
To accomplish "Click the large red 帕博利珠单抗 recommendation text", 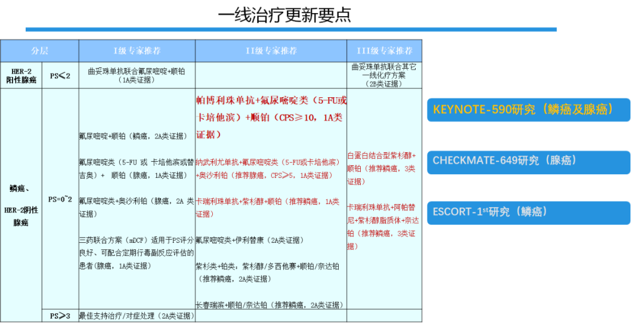I will (271, 117).
